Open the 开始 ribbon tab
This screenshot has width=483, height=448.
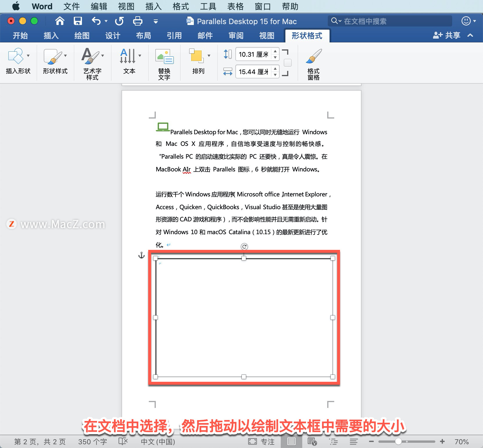[20, 35]
